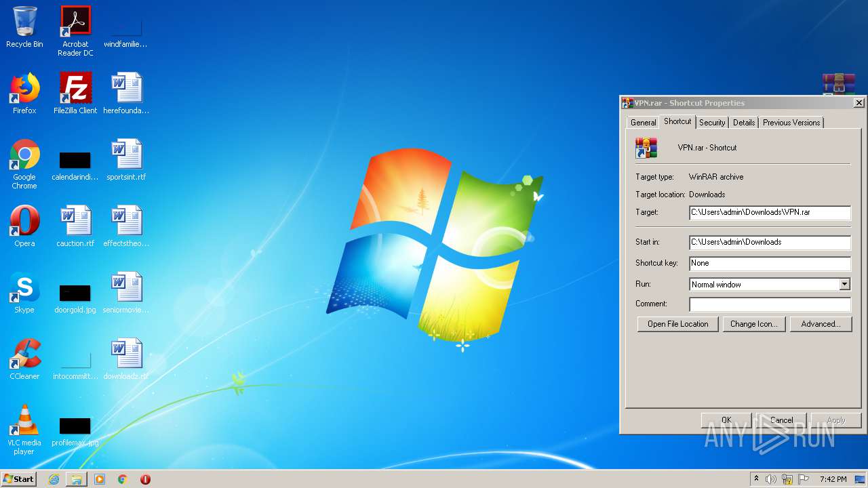The height and width of the screenshot is (488, 868).
Task: Select Acrobat Reader DC desktop shortcut
Action: pos(75,31)
